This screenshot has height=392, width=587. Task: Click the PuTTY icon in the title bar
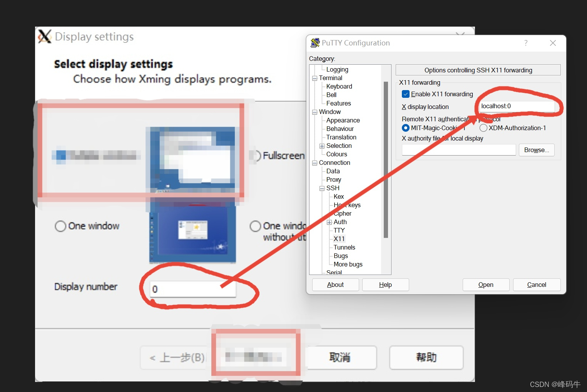pos(315,43)
